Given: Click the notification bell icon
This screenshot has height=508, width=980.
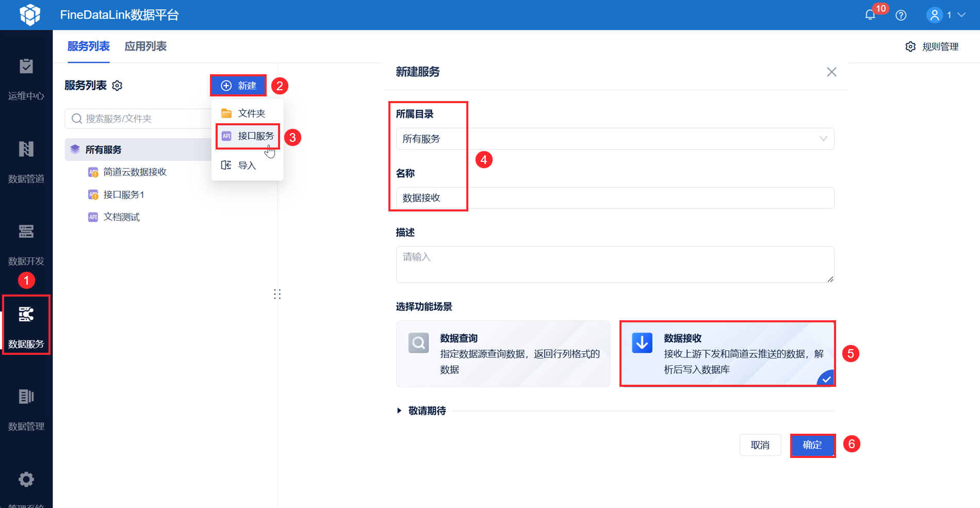Looking at the screenshot, I should coord(870,15).
